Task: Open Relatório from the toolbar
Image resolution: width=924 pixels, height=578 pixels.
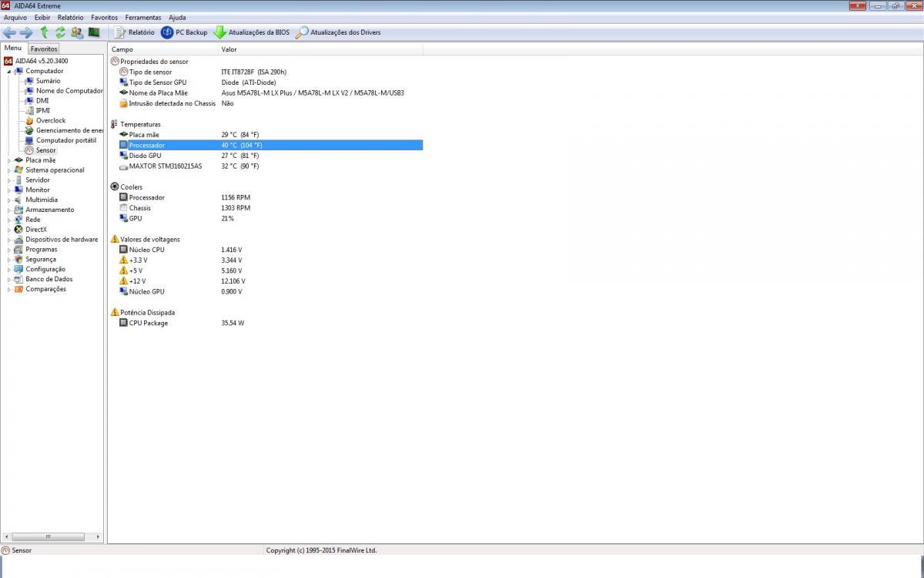Action: (x=134, y=32)
